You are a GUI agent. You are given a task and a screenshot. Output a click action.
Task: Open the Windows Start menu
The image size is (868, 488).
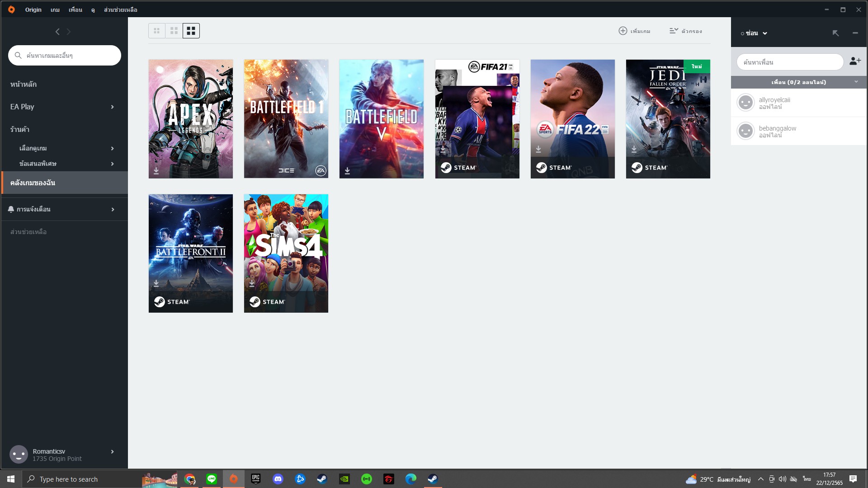(11, 479)
